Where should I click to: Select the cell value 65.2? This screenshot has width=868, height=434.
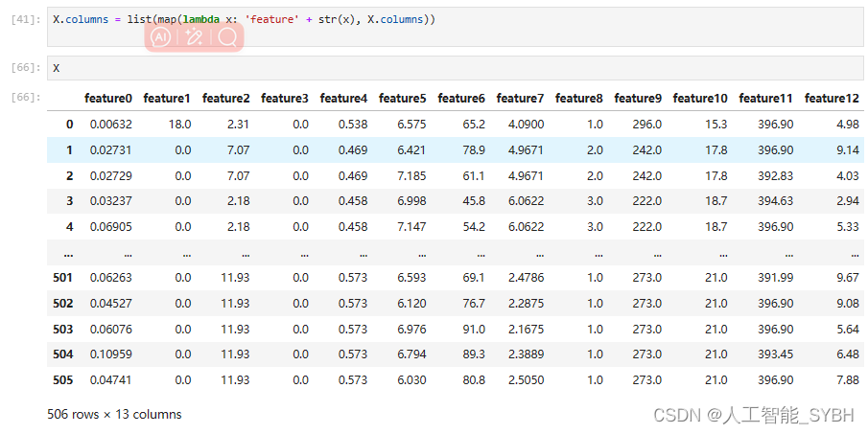tap(474, 125)
